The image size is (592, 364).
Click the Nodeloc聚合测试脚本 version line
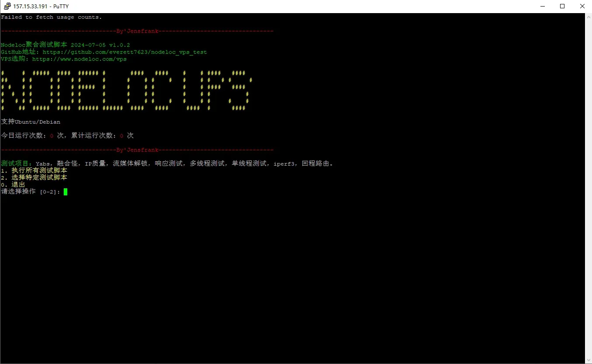tap(66, 45)
